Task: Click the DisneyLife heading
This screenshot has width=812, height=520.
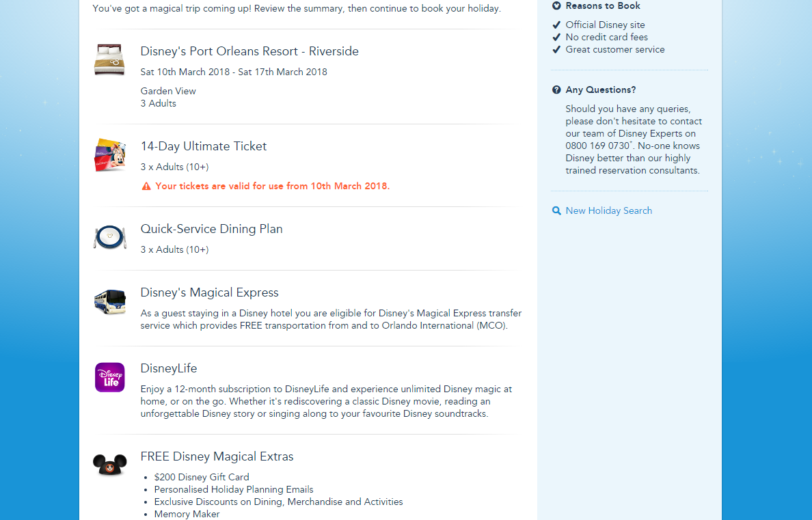Action: coord(169,368)
